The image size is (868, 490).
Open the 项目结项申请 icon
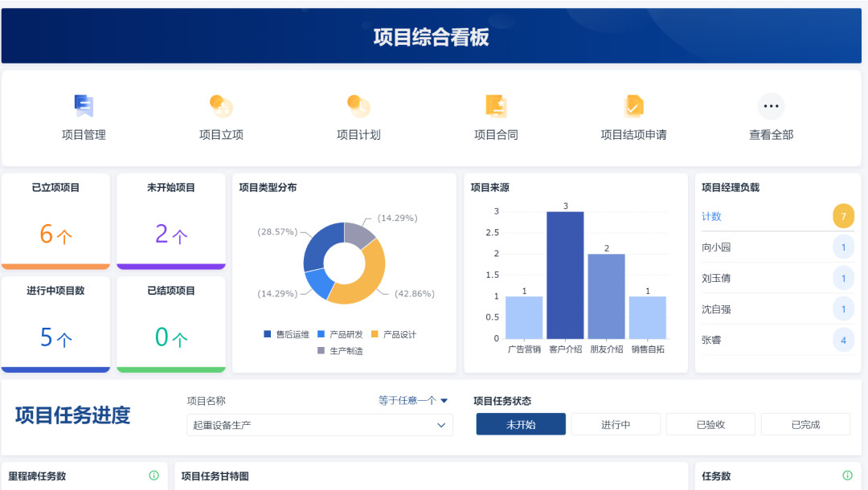pos(633,106)
